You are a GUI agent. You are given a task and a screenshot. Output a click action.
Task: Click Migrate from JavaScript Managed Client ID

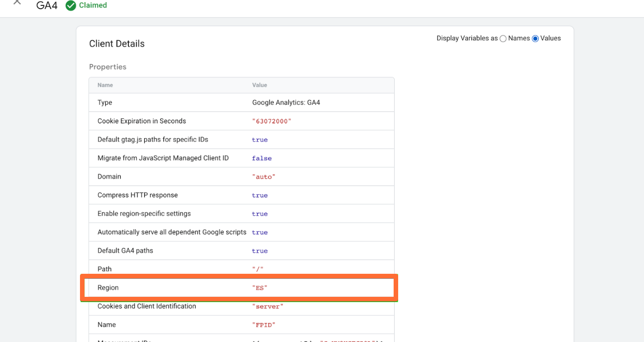[163, 158]
